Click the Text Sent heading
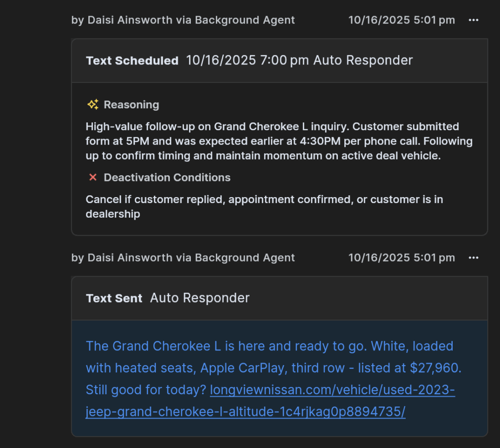 click(114, 298)
